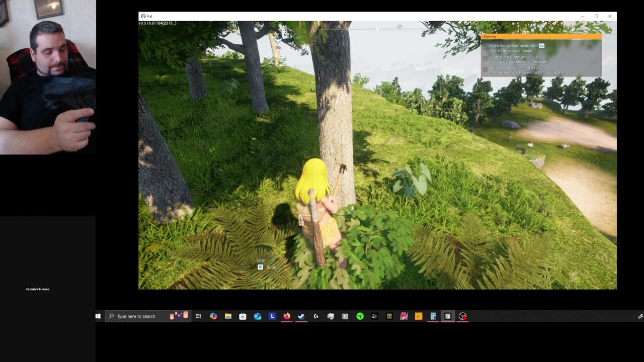Launch the Copilot taskbar icon

click(x=213, y=316)
